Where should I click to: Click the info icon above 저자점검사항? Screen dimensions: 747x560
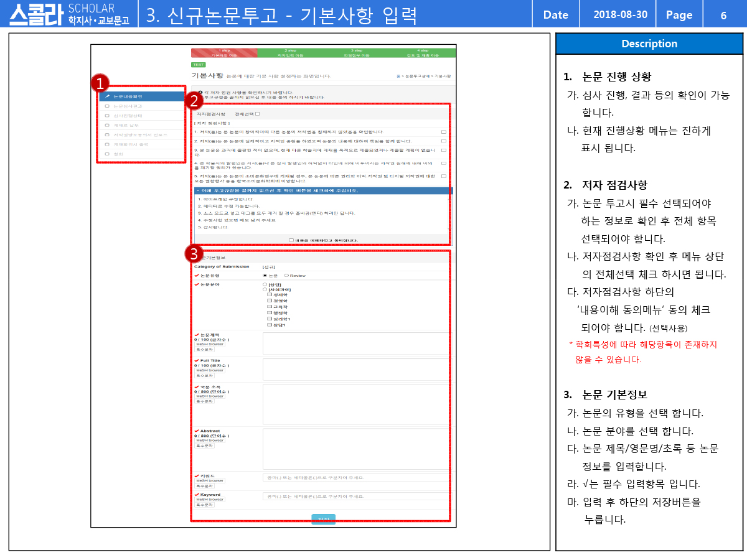click(199, 93)
